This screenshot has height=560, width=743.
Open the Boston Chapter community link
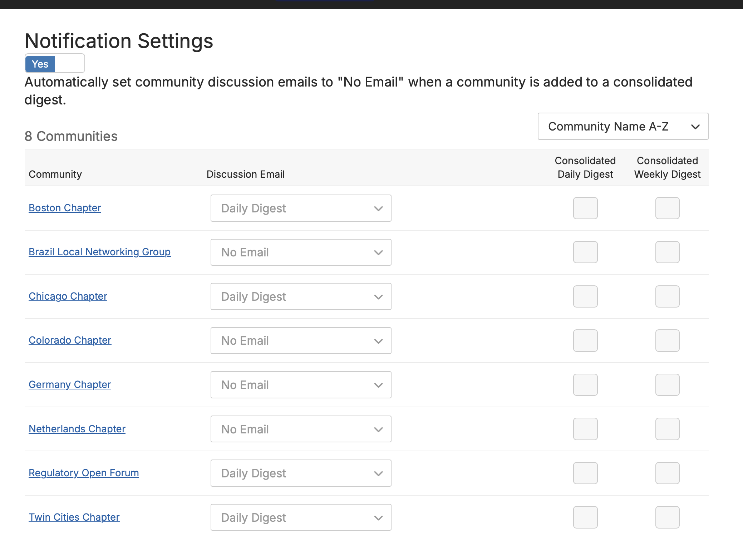coord(65,208)
